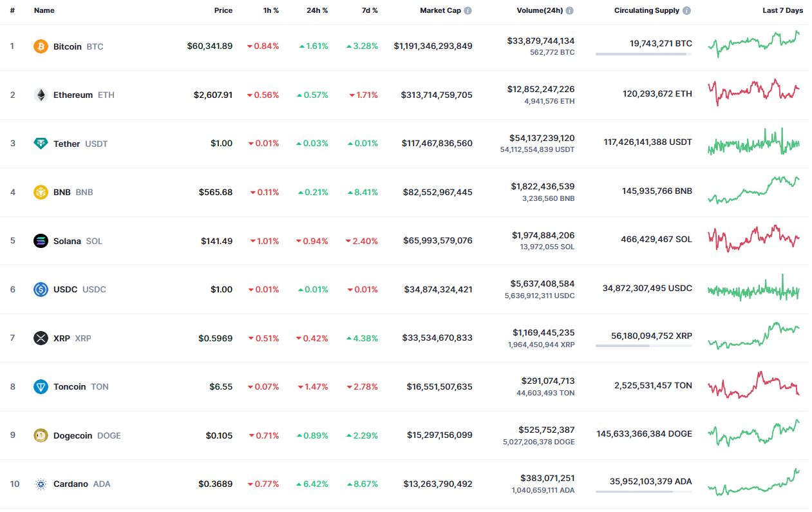Click the Bitcoin coin logo icon
This screenshot has height=512, width=812.
[x=41, y=46]
